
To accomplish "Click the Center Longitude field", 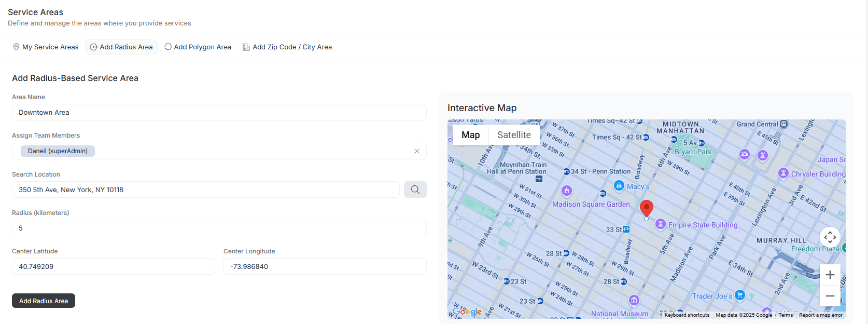I will 325,266.
